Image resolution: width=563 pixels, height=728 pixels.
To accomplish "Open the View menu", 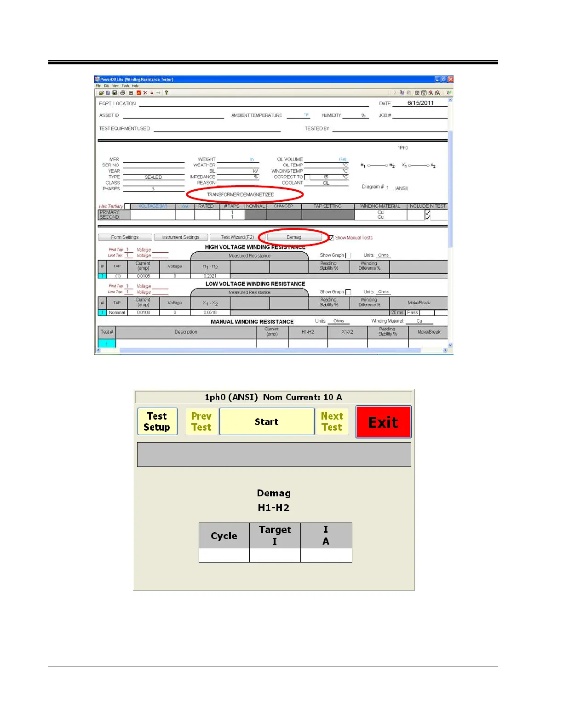I will 115,86.
